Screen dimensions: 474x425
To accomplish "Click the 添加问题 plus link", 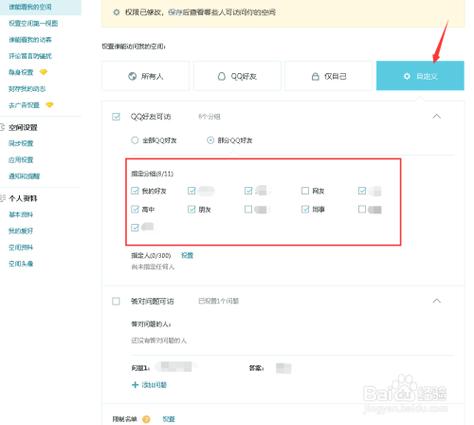I will pyautogui.click(x=149, y=385).
